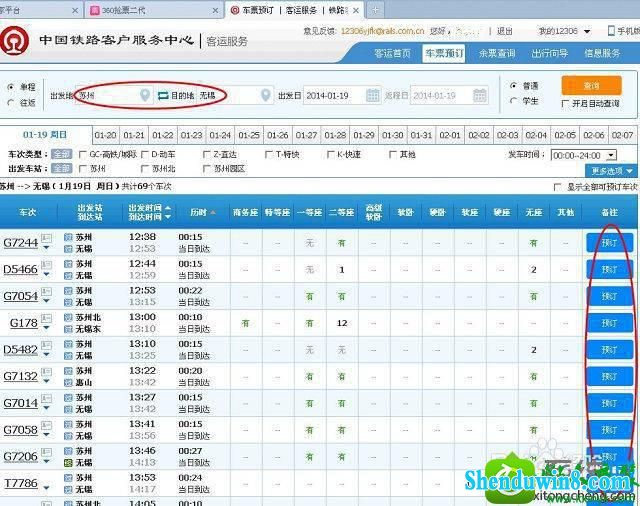Select the 往返 round-trip radio button
The height and width of the screenshot is (506, 640).
(x=11, y=102)
